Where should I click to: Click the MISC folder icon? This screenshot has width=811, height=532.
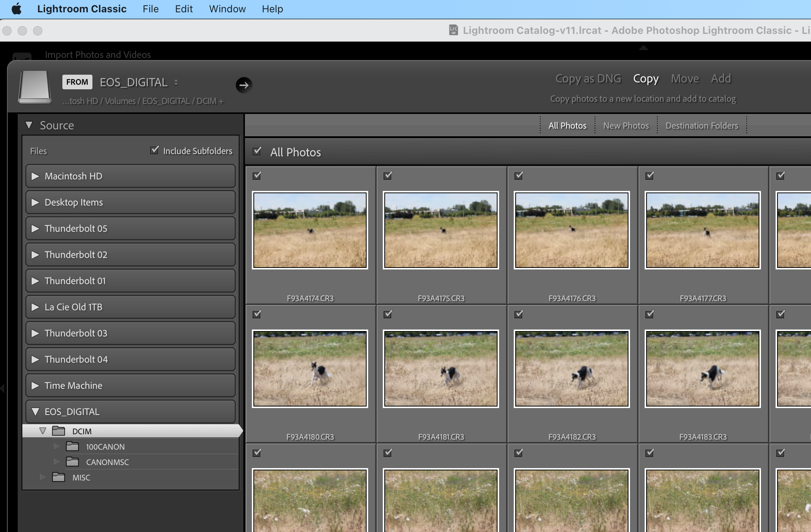coord(59,477)
